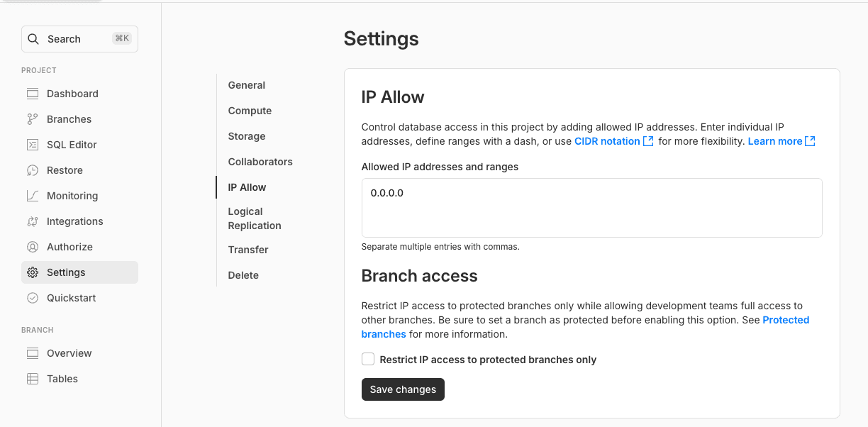Select the Tables grid icon
Image resolution: width=868 pixels, height=427 pixels.
point(33,378)
